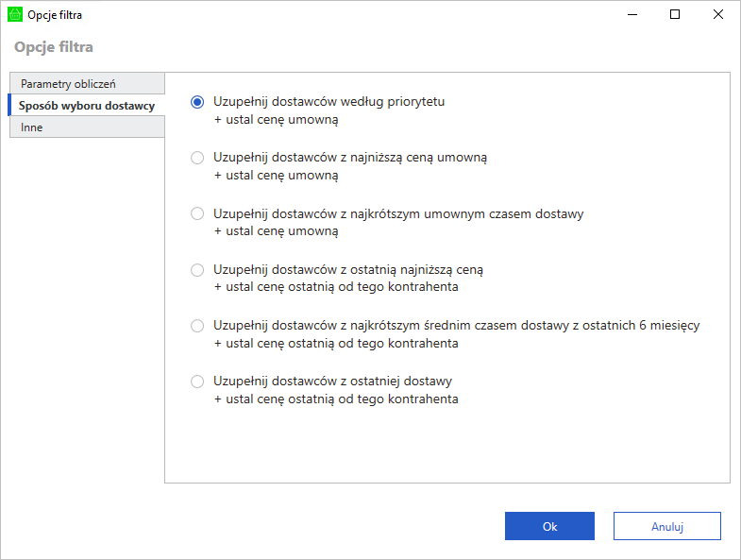Click the green app icon in title bar

[14, 14]
